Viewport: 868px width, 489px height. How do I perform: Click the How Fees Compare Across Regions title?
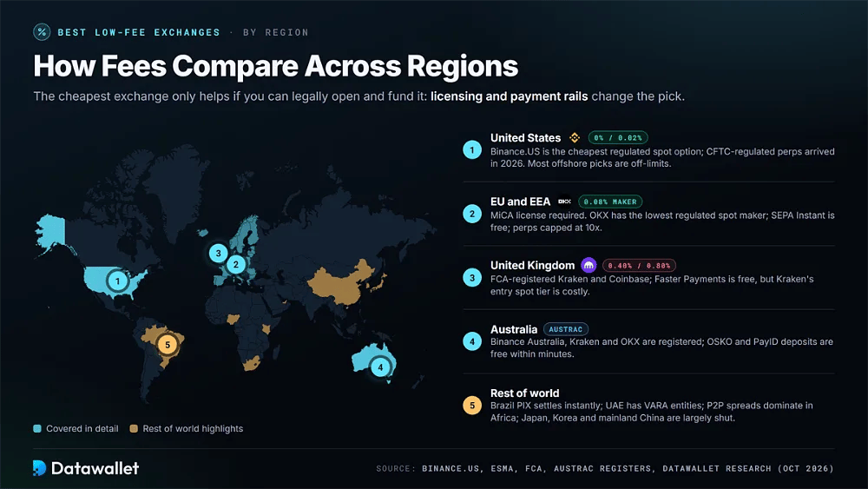(276, 66)
